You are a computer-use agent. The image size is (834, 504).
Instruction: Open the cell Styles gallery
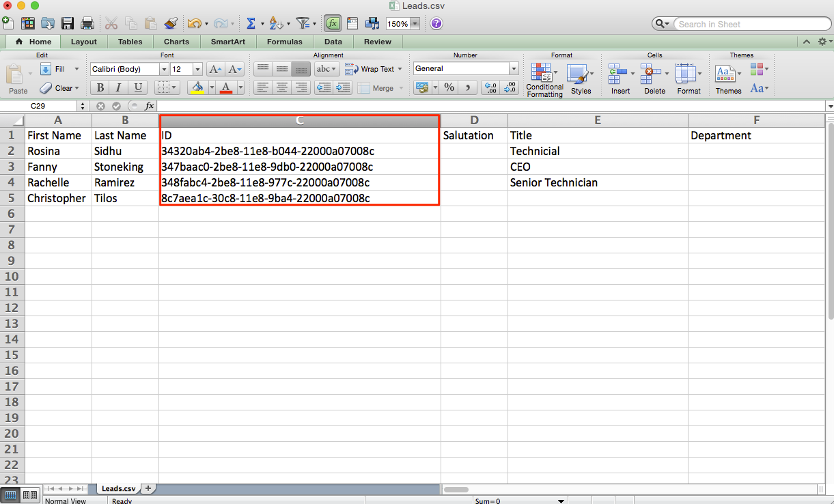(x=581, y=80)
